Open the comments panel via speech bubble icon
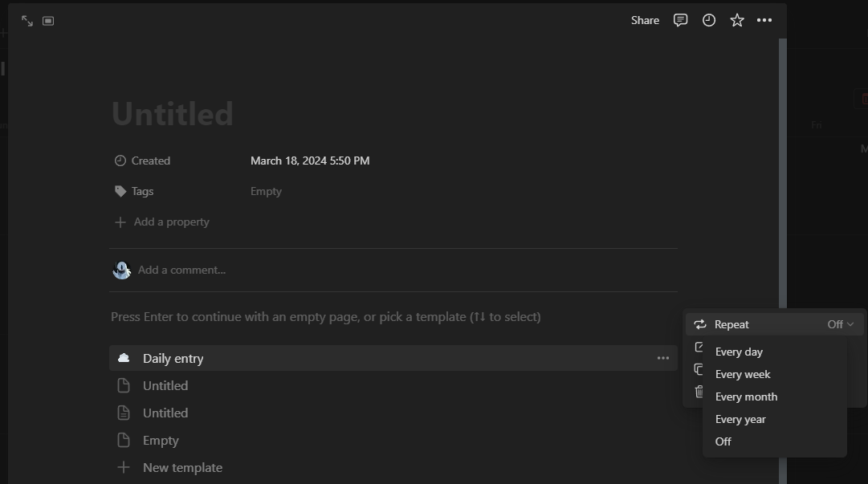The width and height of the screenshot is (868, 484). 680,20
